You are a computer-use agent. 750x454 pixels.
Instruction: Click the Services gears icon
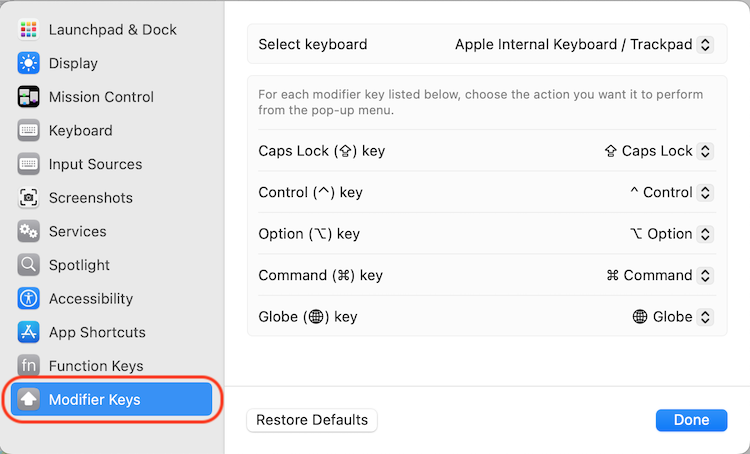[x=28, y=231]
